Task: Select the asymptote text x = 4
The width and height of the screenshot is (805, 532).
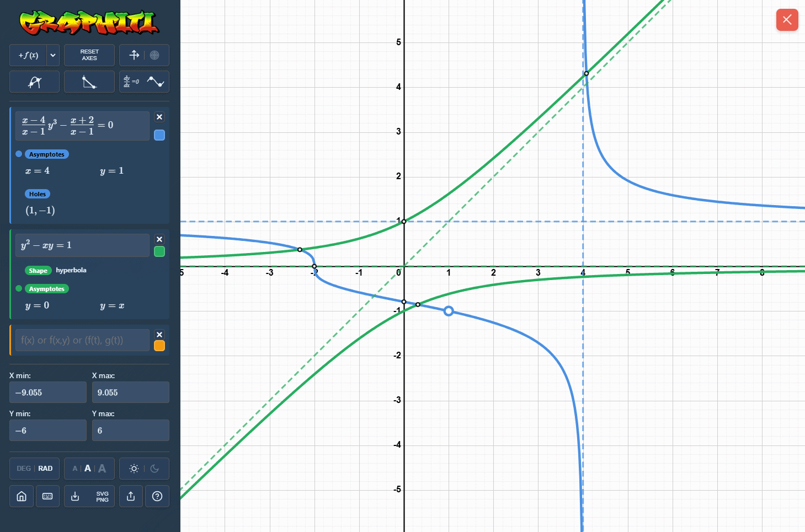Action: (38, 171)
